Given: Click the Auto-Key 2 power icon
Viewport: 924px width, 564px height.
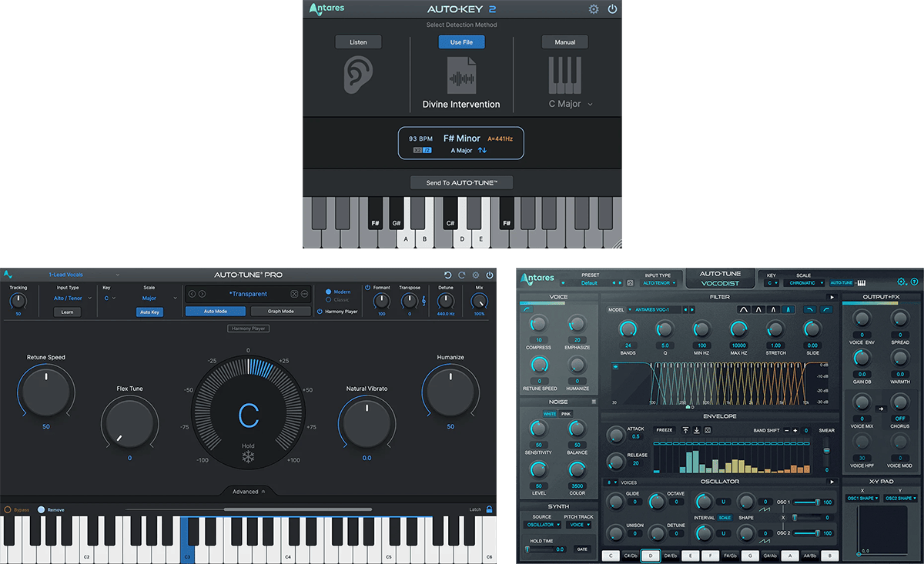Looking at the screenshot, I should coord(612,9).
